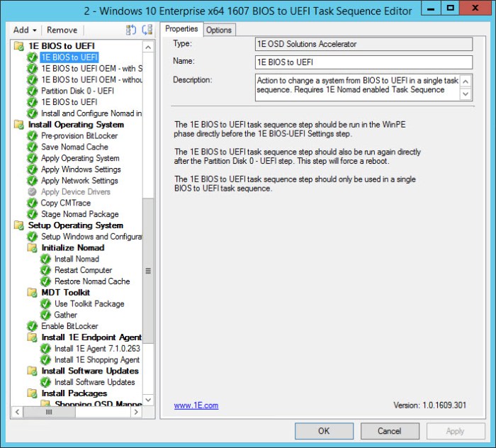
Task: Select the Apply Network Settings step
Action: [79, 181]
